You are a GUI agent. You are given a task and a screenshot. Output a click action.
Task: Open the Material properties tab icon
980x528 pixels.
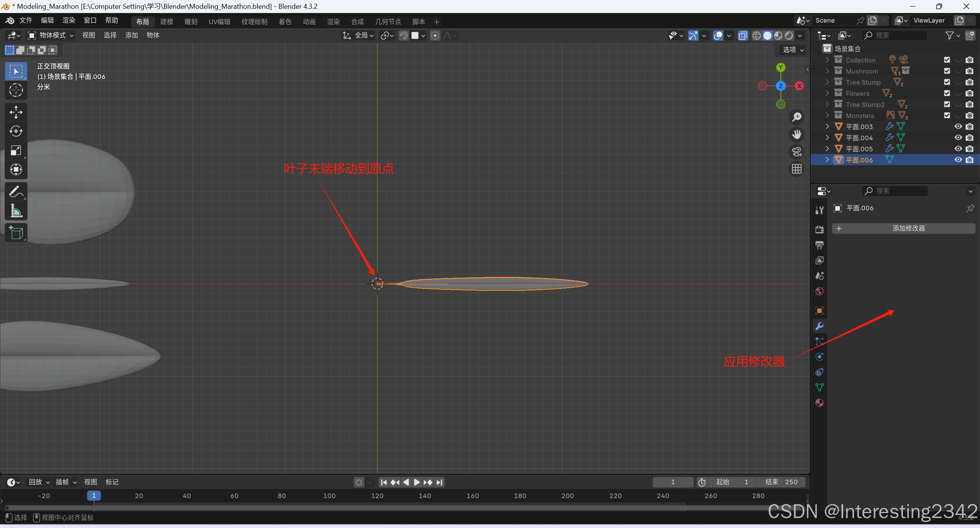point(820,403)
